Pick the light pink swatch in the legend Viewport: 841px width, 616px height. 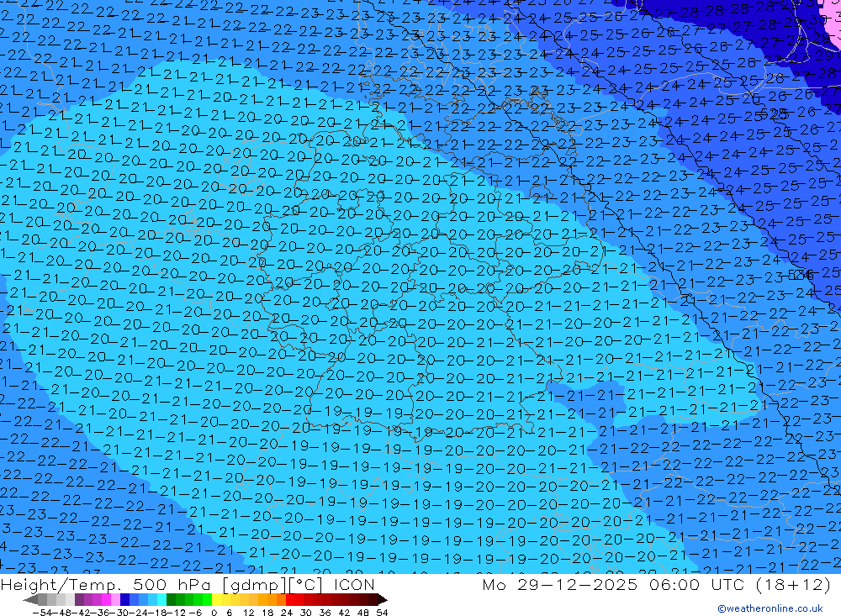coord(116,600)
